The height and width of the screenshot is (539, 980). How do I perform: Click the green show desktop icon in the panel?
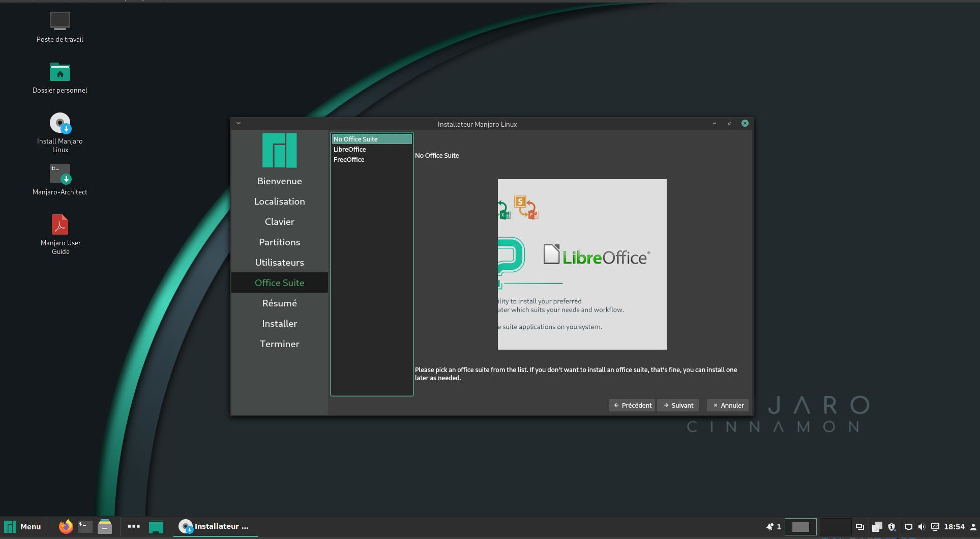tap(156, 527)
